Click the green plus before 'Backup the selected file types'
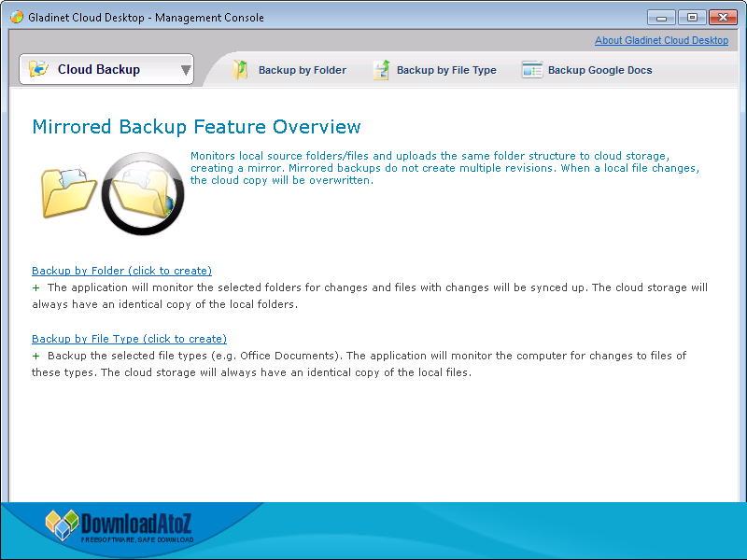 tap(36, 357)
